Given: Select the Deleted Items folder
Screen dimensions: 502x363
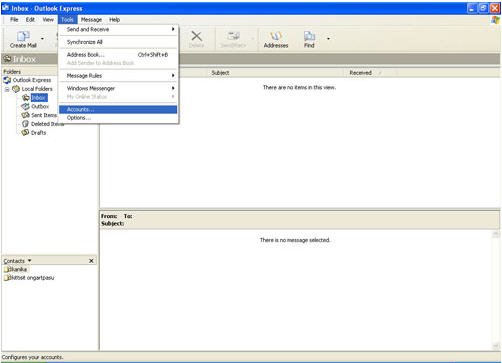Looking at the screenshot, I should (x=47, y=124).
